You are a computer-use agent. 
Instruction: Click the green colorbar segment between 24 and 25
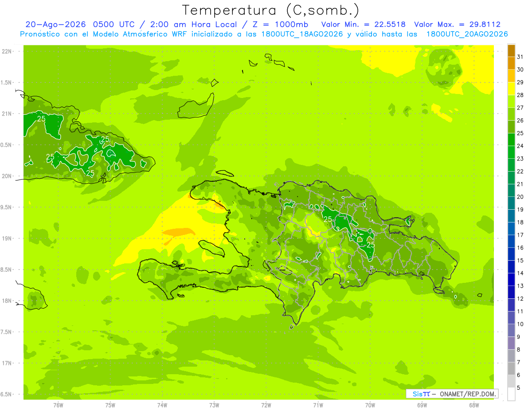(511, 140)
